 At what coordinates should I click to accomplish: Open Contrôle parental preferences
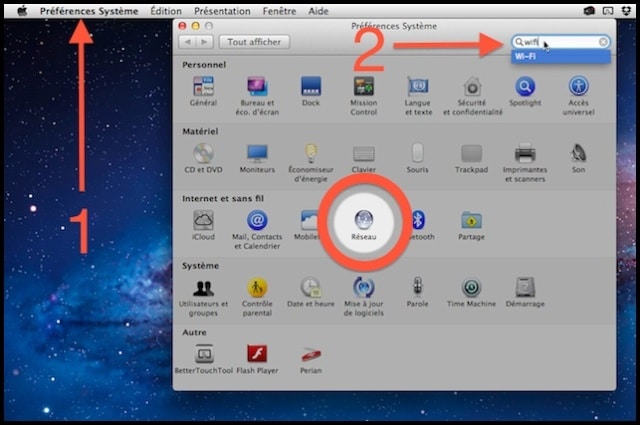(257, 297)
